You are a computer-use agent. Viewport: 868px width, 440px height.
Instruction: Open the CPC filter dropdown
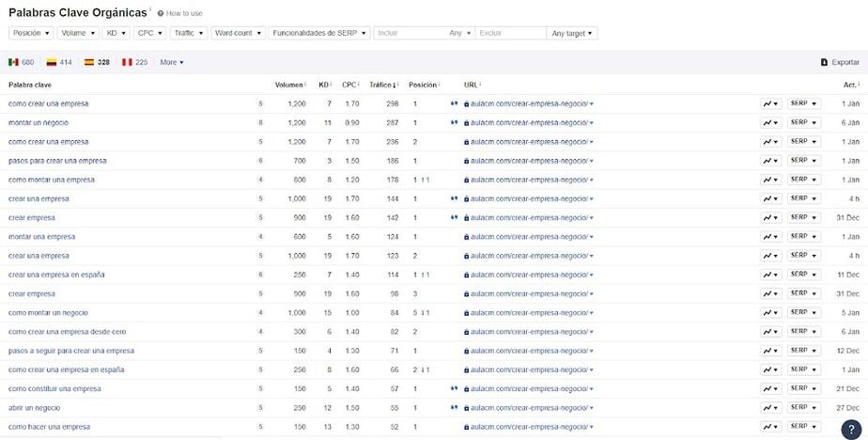(x=150, y=33)
